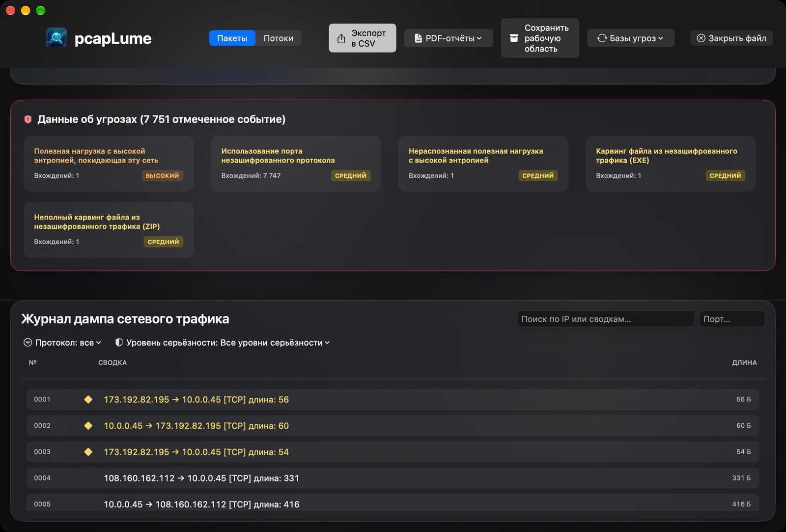The height and width of the screenshot is (532, 786).
Task: Click the Поиск по IP или сводкам field
Action: pos(606,319)
